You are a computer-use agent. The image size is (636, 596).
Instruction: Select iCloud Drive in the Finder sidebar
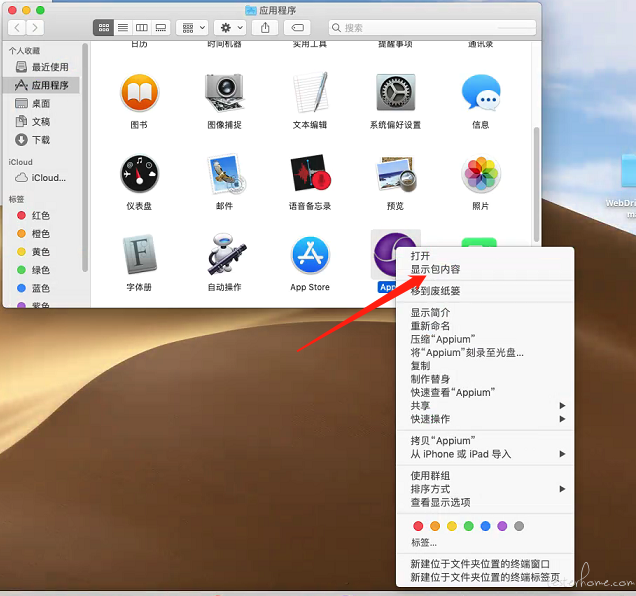(x=42, y=178)
